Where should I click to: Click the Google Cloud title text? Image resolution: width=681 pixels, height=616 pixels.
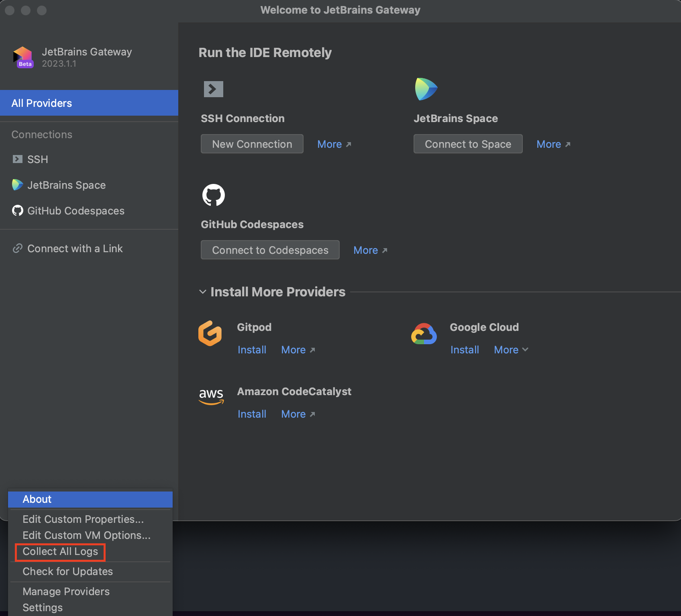click(x=484, y=327)
